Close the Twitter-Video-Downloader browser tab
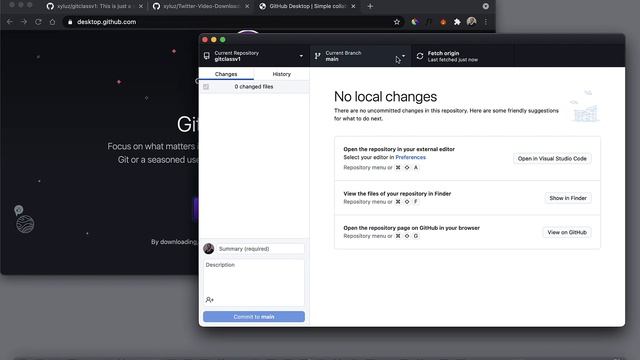This screenshot has width=640, height=360. tap(247, 6)
